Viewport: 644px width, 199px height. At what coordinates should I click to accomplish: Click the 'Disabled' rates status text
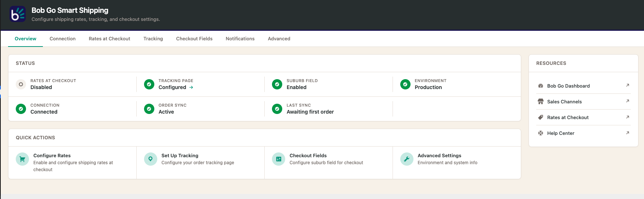pos(41,87)
